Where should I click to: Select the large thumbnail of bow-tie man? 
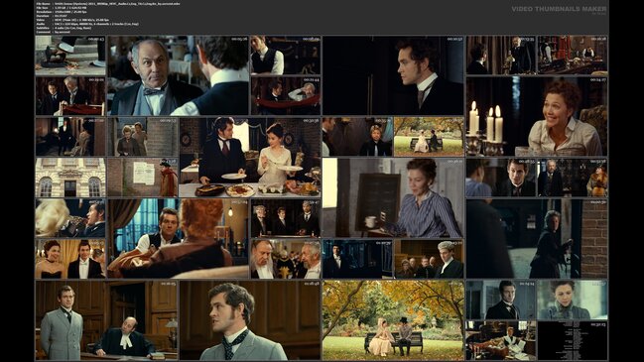point(178,75)
